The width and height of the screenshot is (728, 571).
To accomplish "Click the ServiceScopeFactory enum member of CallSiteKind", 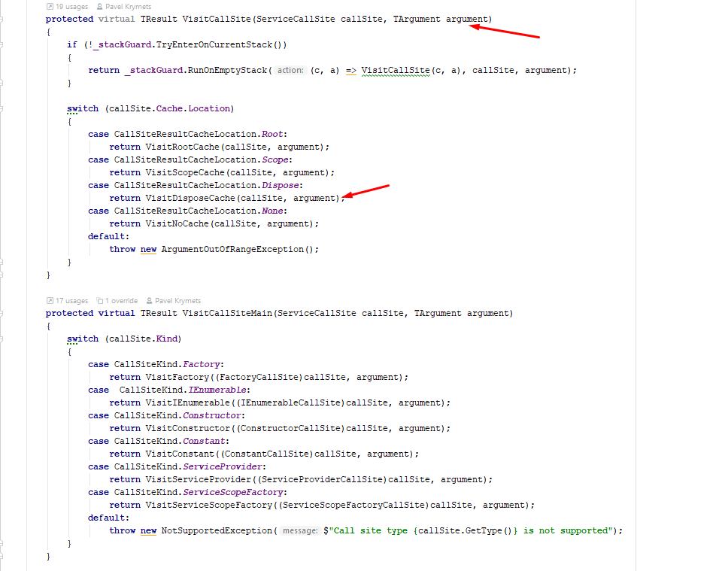I will tap(232, 492).
